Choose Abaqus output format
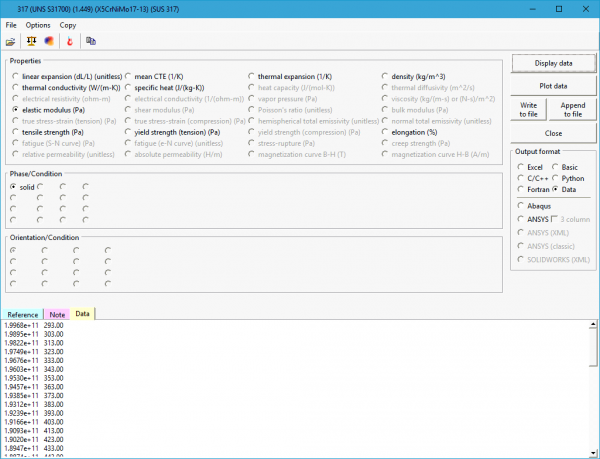600x459 pixels. pyautogui.click(x=534, y=206)
